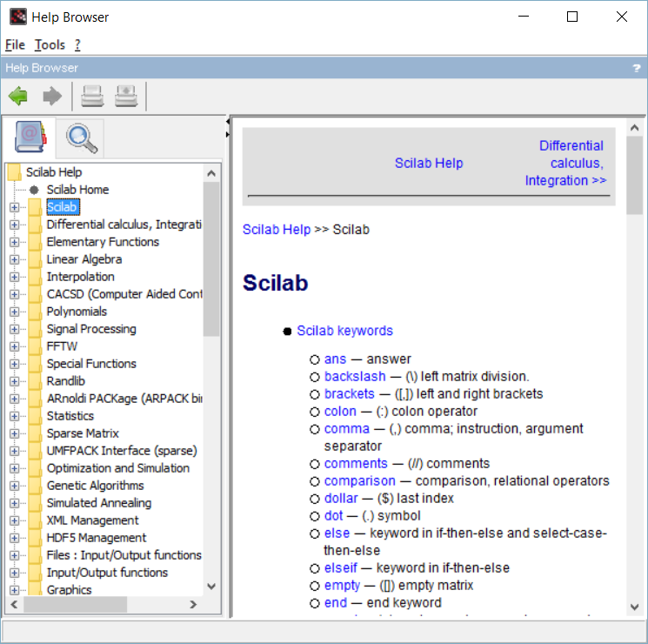
Task: Open the ? help menu
Action: coord(77,44)
